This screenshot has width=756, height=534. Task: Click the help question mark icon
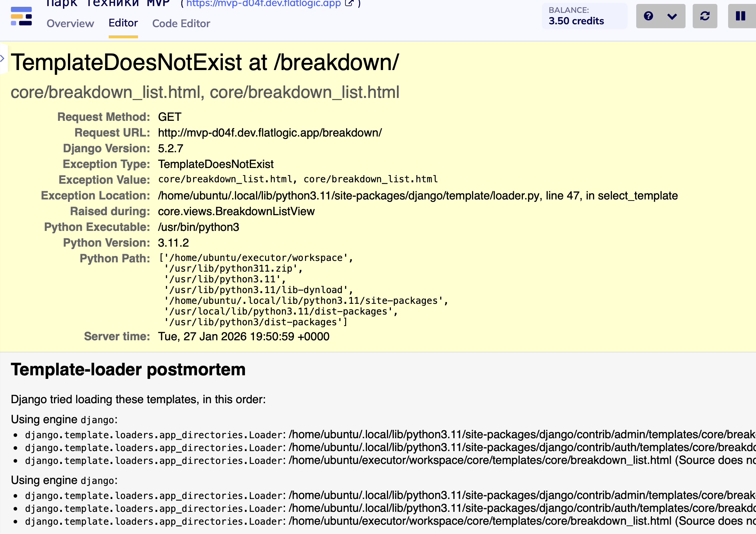pyautogui.click(x=648, y=16)
